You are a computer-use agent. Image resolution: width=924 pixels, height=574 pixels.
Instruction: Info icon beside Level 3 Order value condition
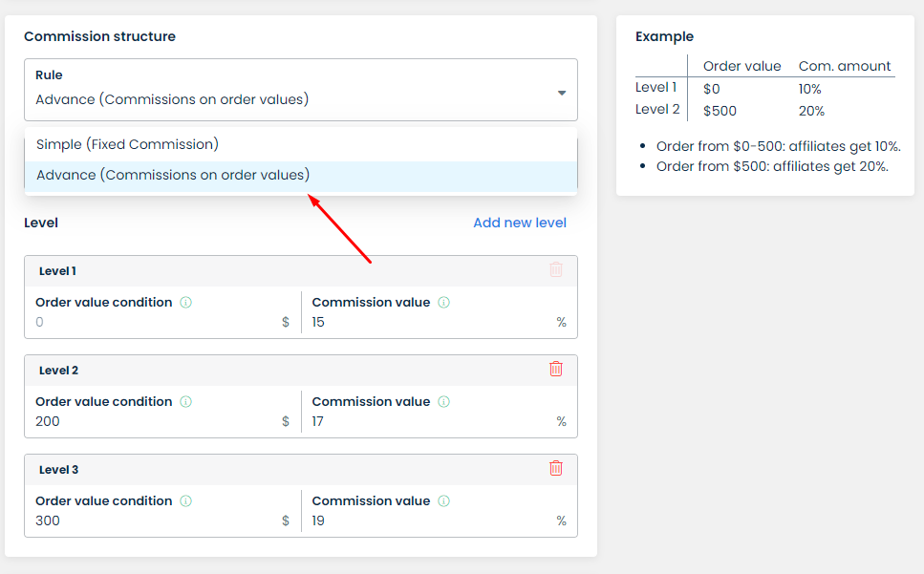pos(186,501)
